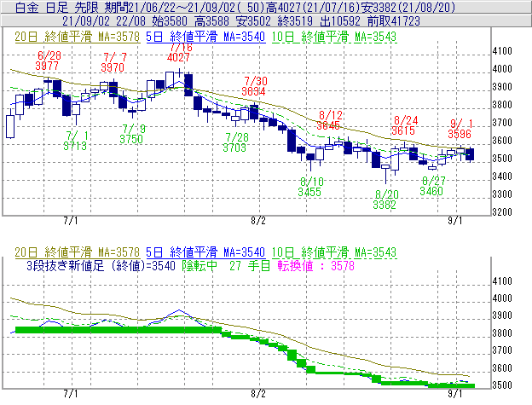
Task: Click the 5日 終値平滑 legend in lower chart
Action: [x=205, y=252]
